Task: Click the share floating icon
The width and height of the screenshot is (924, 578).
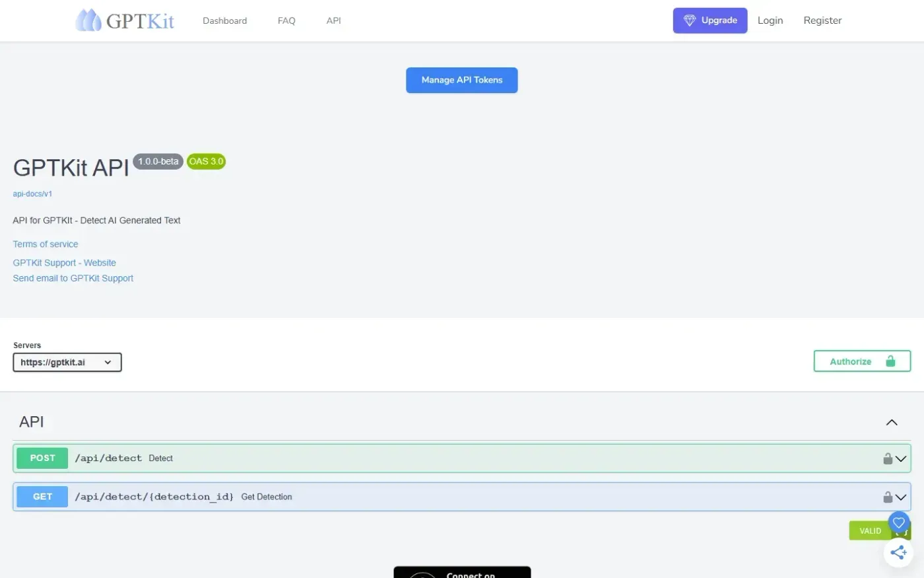Action: (898, 553)
